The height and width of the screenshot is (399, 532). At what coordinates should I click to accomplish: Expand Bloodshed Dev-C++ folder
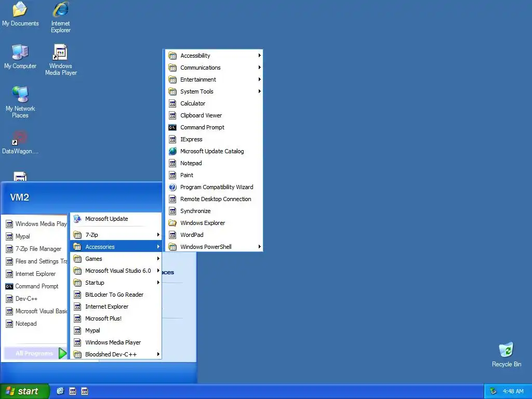point(116,354)
